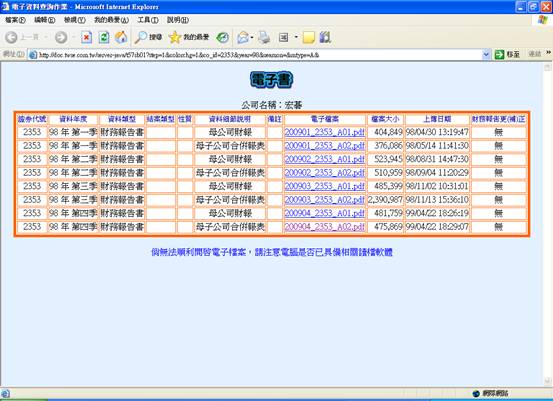Click the 電子書 title banner
The image size is (553, 401).
[x=271, y=80]
